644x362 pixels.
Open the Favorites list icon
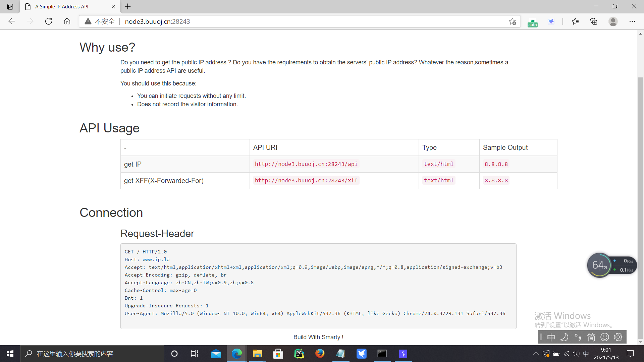pyautogui.click(x=575, y=21)
